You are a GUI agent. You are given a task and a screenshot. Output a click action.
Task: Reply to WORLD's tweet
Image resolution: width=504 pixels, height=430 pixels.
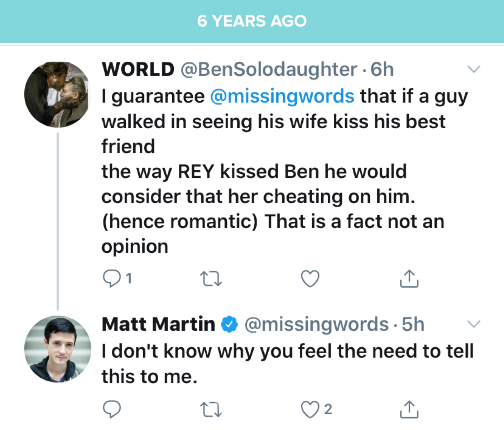click(x=112, y=279)
